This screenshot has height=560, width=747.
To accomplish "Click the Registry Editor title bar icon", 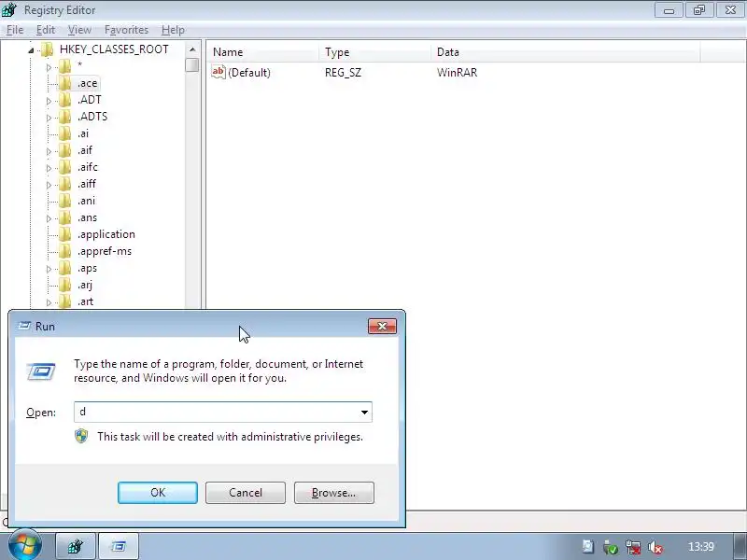I will (x=9, y=9).
